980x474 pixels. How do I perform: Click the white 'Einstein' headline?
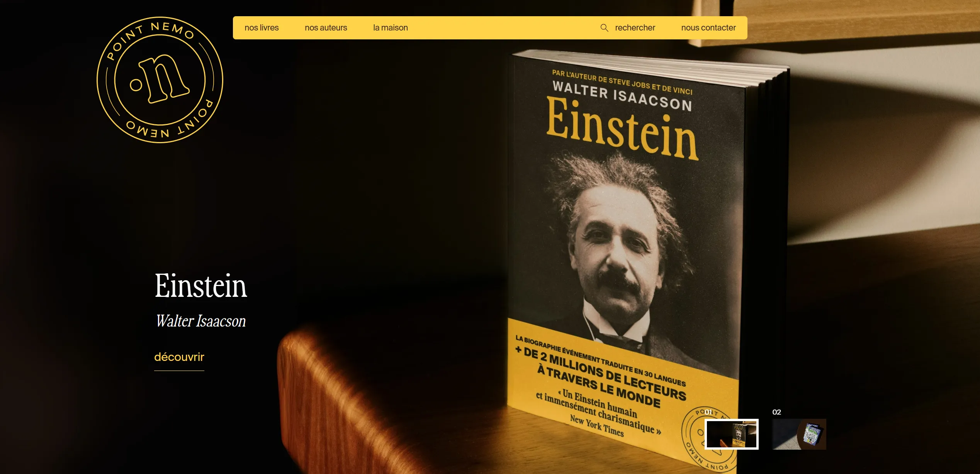pyautogui.click(x=200, y=286)
